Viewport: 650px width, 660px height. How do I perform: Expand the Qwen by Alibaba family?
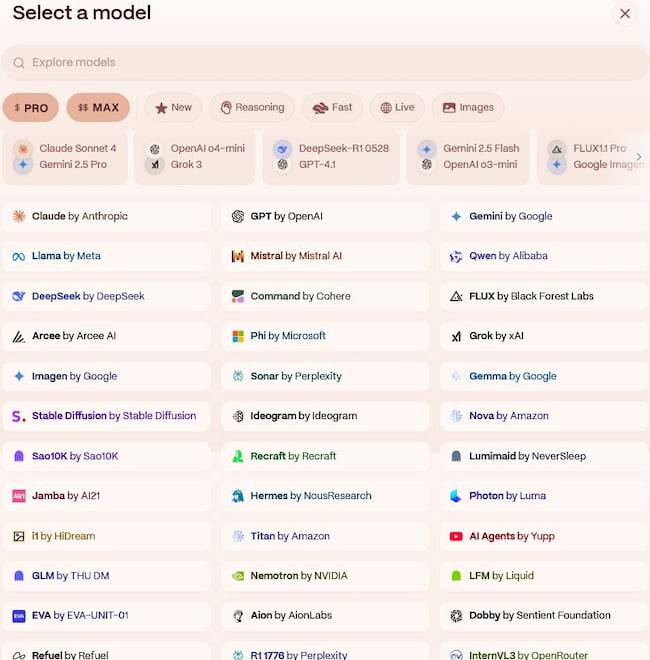pyautogui.click(x=544, y=256)
